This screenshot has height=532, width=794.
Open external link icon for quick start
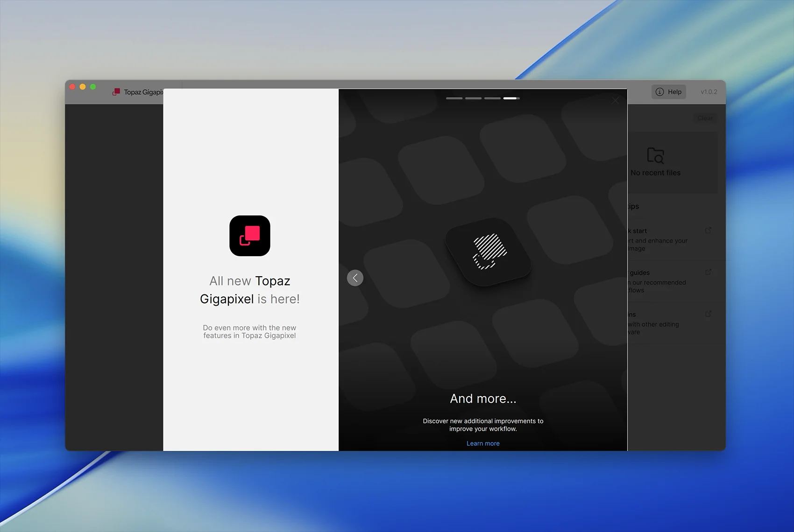(x=708, y=231)
